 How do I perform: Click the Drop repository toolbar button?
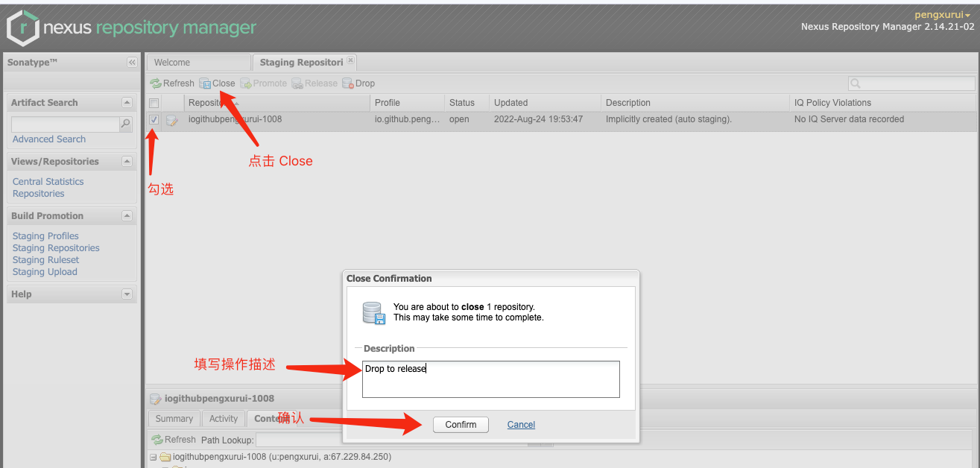[358, 83]
